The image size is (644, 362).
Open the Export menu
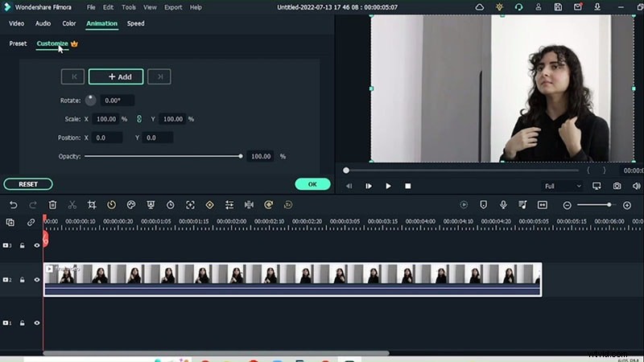click(x=173, y=7)
